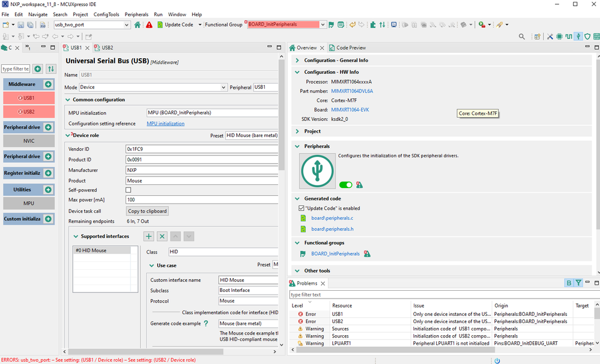Image resolution: width=600 pixels, height=364 pixels.
Task: Click the Search magnifier icon in toolbar
Action: coord(521,37)
